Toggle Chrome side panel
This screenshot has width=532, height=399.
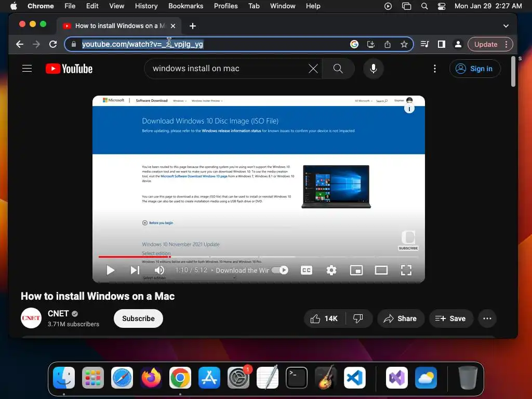[442, 44]
